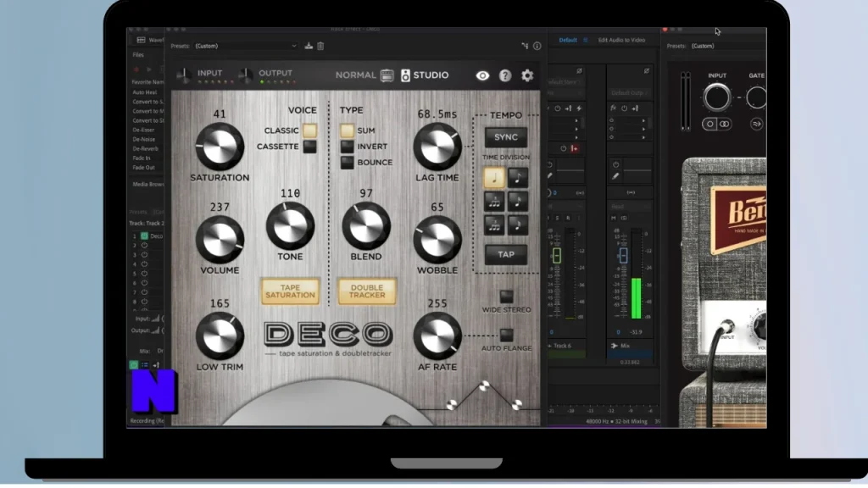This screenshot has height=488, width=868.
Task: Toggle the Deco eye visibility icon
Action: 482,75
